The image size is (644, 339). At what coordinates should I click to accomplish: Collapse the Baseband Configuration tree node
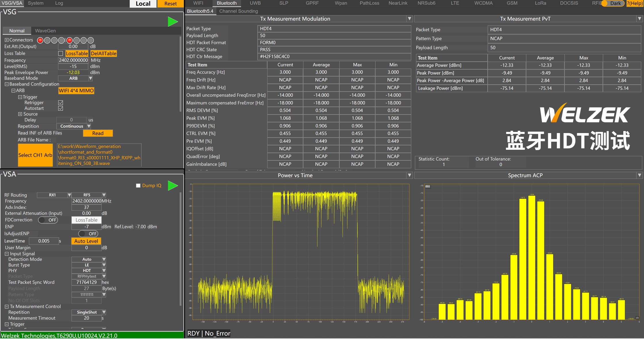tap(6, 84)
